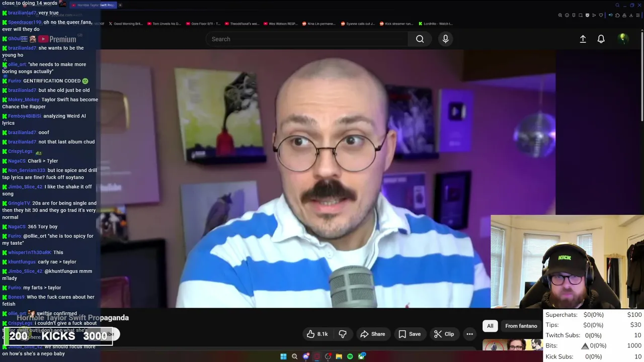This screenshot has width=644, height=362.
Task: Open the Theoddisout's wei... bookmark
Action: click(x=242, y=24)
